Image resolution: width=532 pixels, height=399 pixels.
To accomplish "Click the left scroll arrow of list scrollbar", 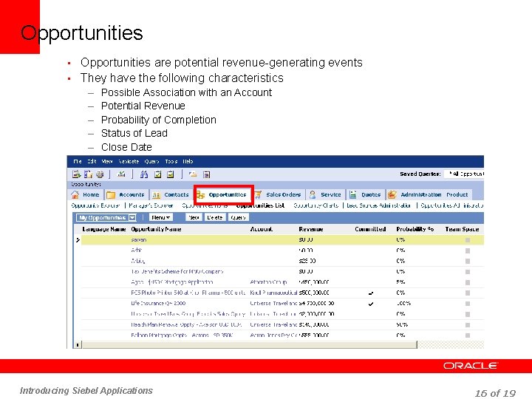I will click(78, 345).
